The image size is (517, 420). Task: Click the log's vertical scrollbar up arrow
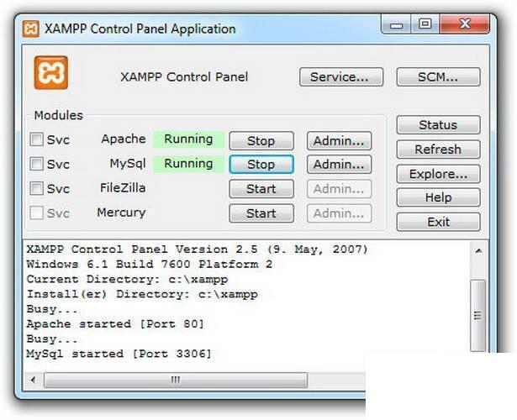point(478,251)
